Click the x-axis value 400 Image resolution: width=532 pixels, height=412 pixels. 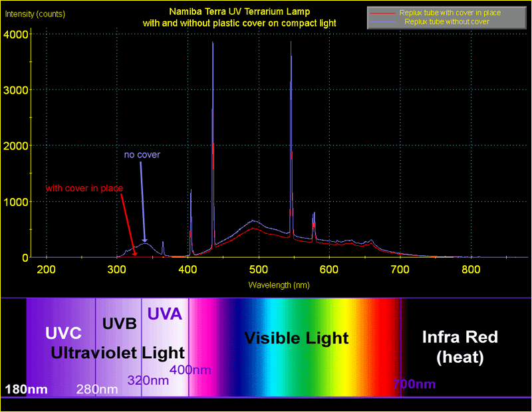click(x=188, y=270)
